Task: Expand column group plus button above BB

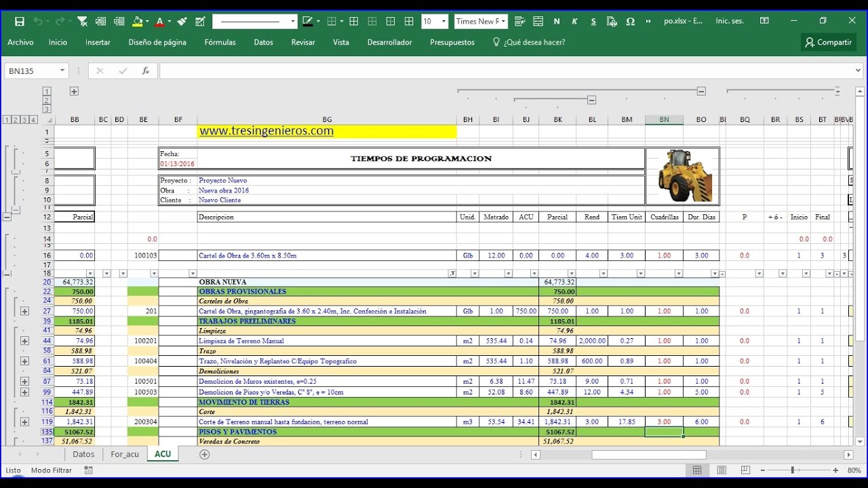Action: click(x=74, y=91)
